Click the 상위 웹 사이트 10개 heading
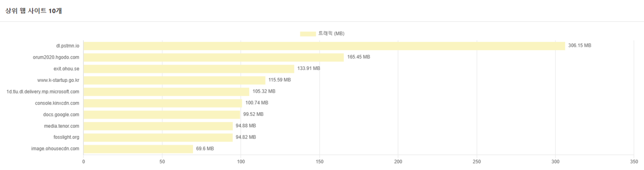 pos(34,11)
